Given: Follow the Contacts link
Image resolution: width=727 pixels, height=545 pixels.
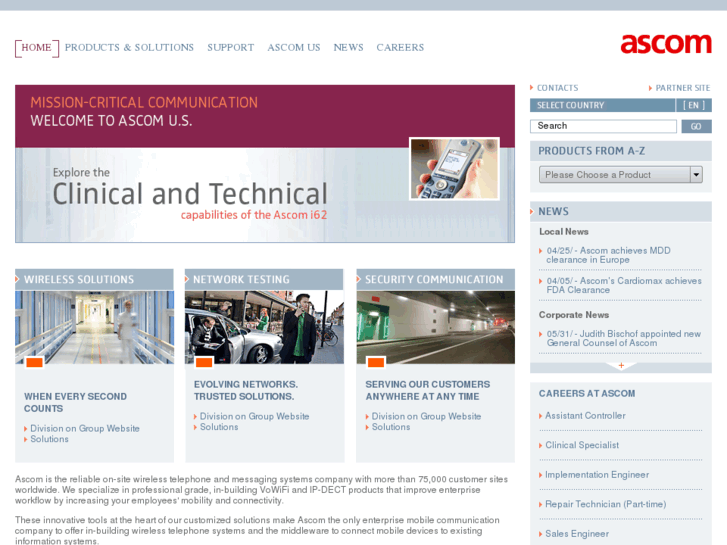Looking at the screenshot, I should pos(557,88).
